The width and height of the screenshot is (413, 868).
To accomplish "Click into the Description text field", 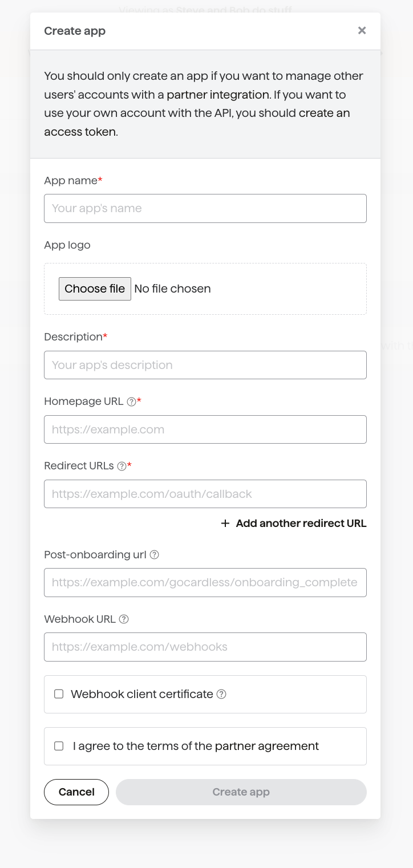I will [x=205, y=365].
